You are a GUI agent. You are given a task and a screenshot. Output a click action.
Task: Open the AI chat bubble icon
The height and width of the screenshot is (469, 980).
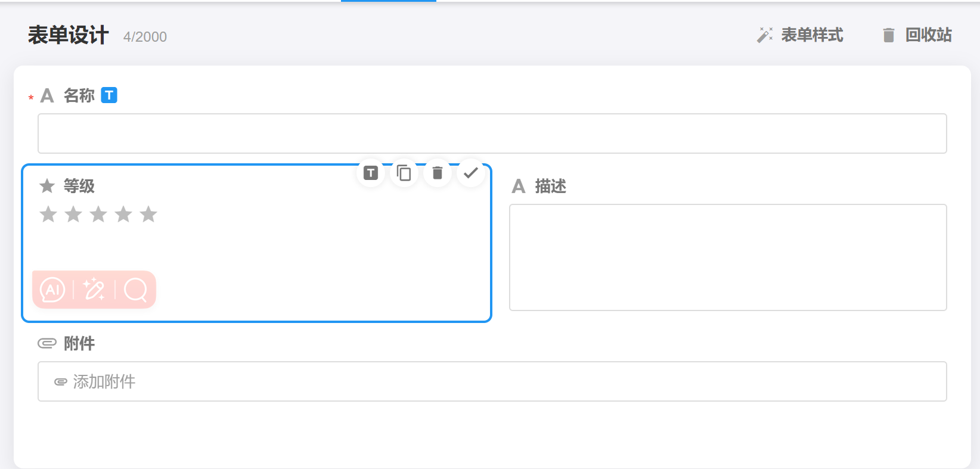click(x=52, y=290)
